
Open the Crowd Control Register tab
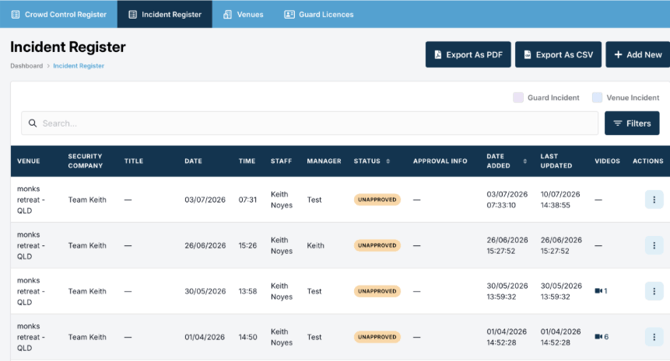(x=59, y=15)
